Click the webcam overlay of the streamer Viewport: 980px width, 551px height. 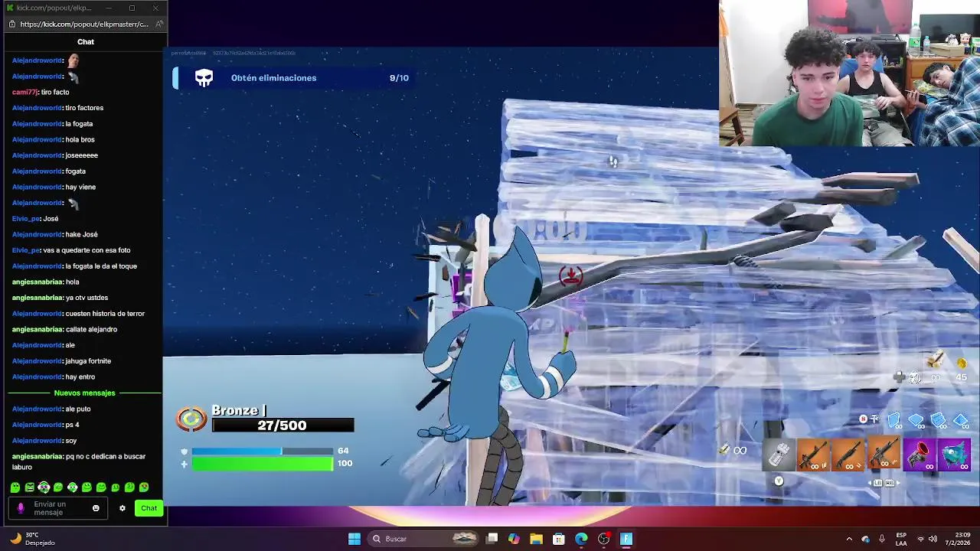(x=849, y=73)
